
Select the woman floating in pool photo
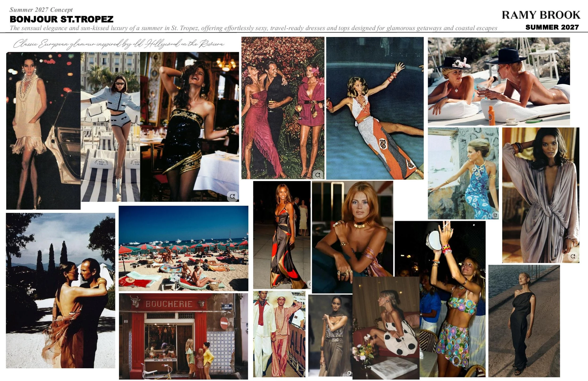click(x=375, y=108)
